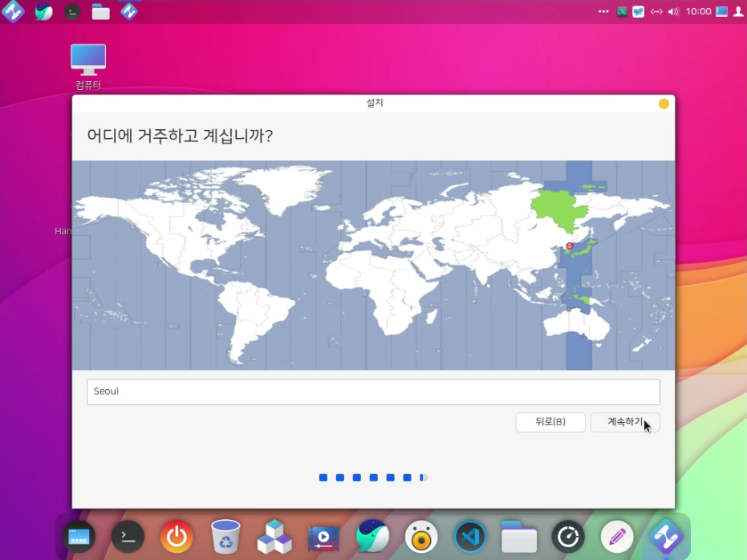Open the purple pencil editor in dock

click(x=617, y=536)
